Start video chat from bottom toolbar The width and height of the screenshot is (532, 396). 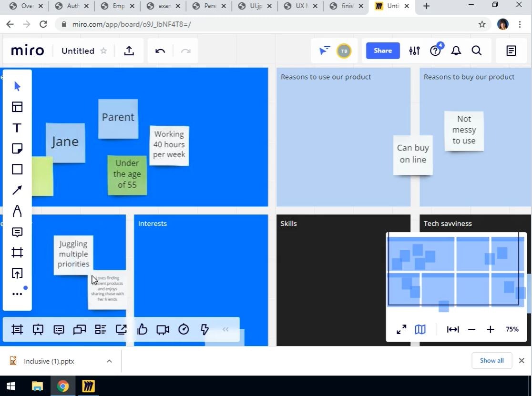pyautogui.click(x=163, y=330)
